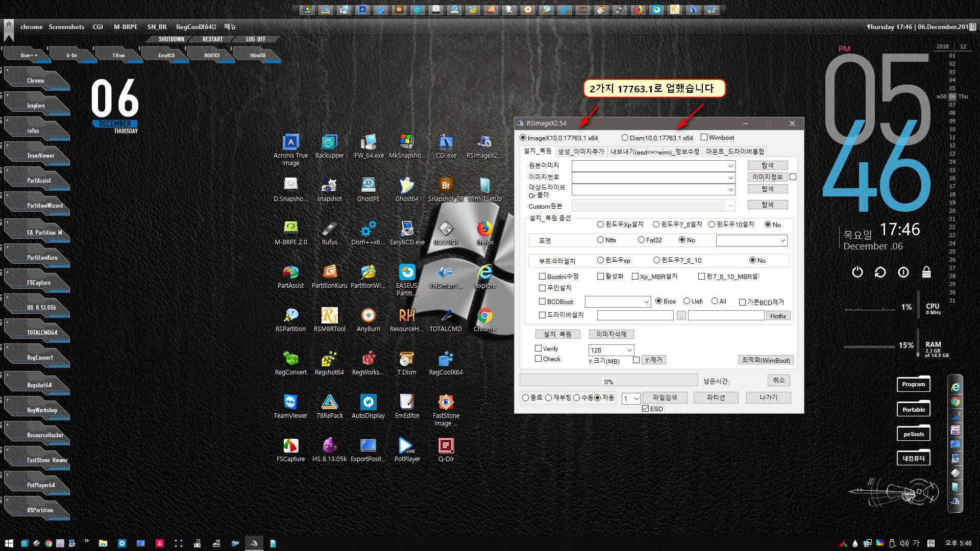Switch to 설치_복원 tab
980x551 pixels.
click(537, 151)
